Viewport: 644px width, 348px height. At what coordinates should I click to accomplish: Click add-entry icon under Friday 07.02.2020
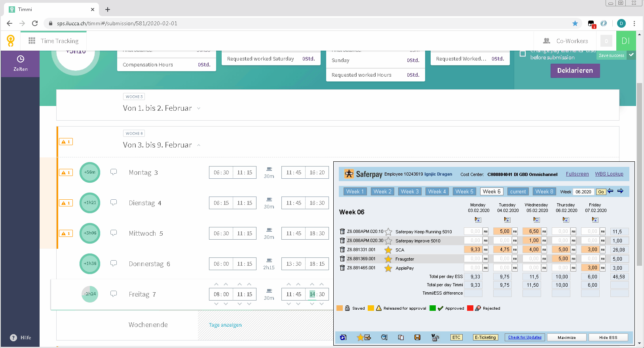[595, 220]
